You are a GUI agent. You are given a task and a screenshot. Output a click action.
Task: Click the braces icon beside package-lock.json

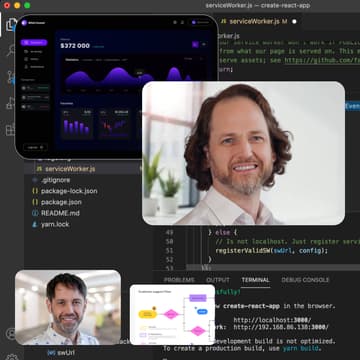pos(35,191)
